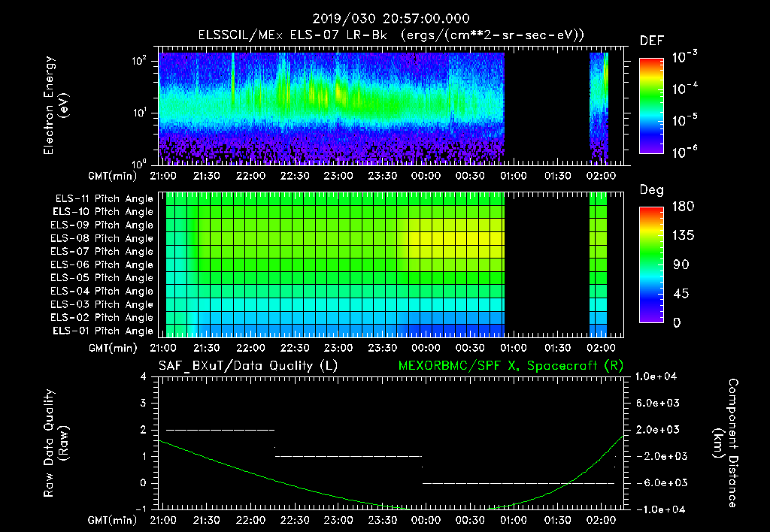
Task: Click the data quality line at level 2
Action: (220, 430)
